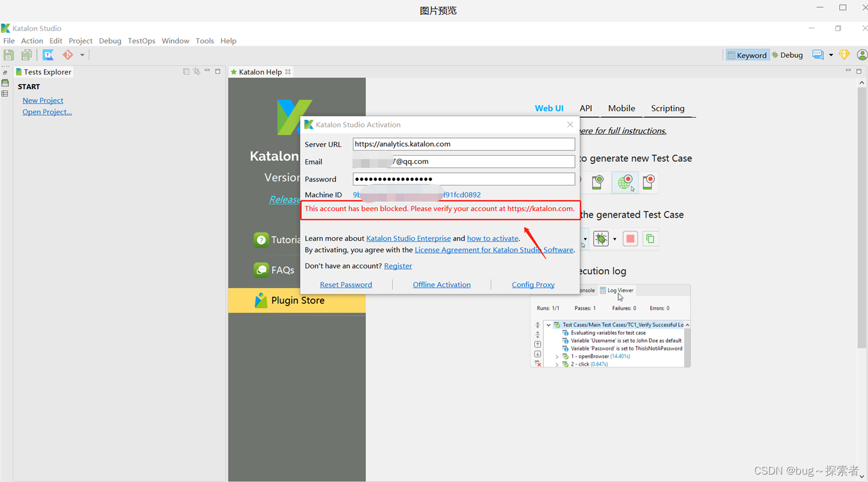Open the how to activate link

point(493,238)
